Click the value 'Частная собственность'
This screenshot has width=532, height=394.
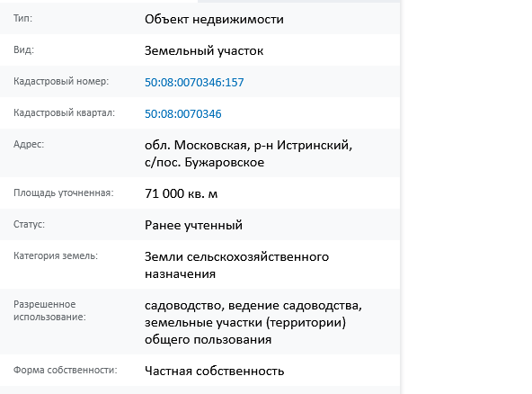point(215,371)
